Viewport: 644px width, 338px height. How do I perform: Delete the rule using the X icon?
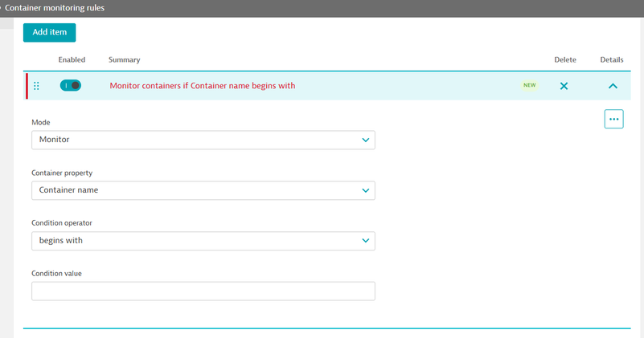[564, 86]
